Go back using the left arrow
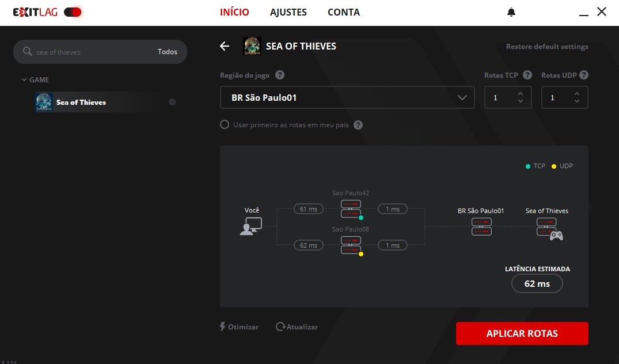 (x=225, y=47)
